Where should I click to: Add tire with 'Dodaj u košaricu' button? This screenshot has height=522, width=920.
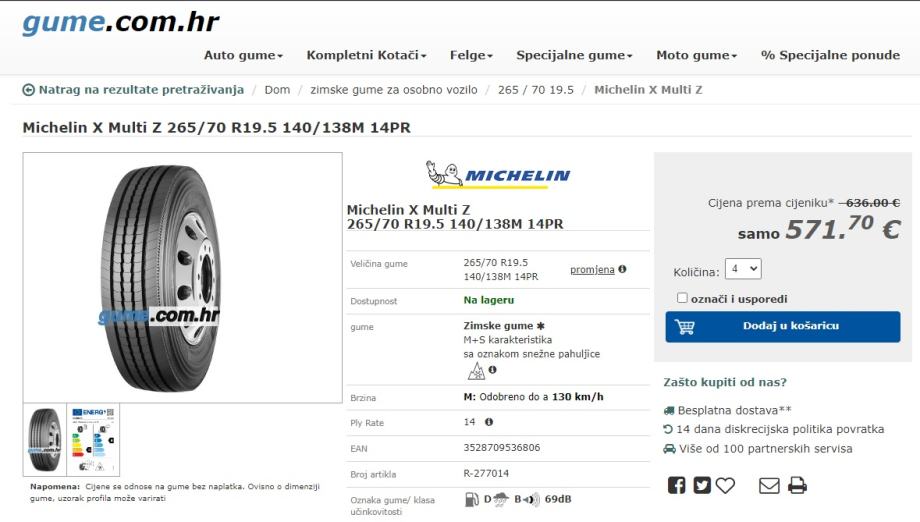(x=783, y=327)
